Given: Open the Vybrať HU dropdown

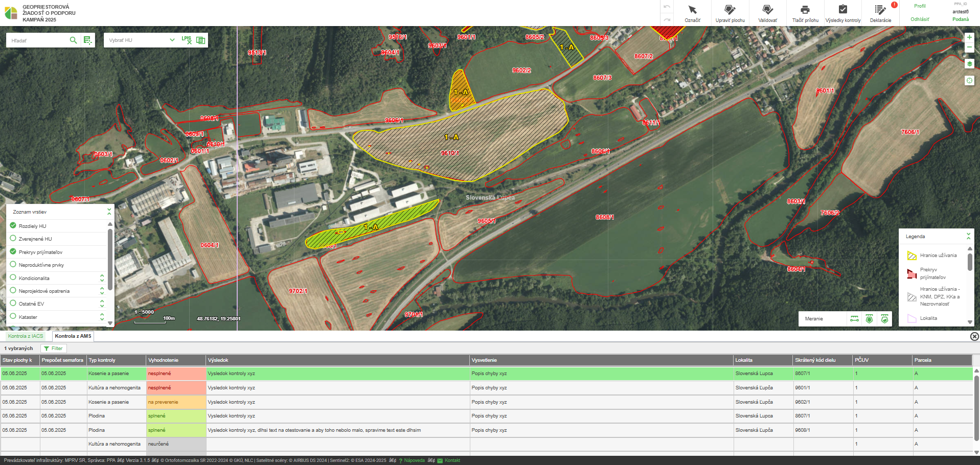Looking at the screenshot, I should pyautogui.click(x=142, y=40).
